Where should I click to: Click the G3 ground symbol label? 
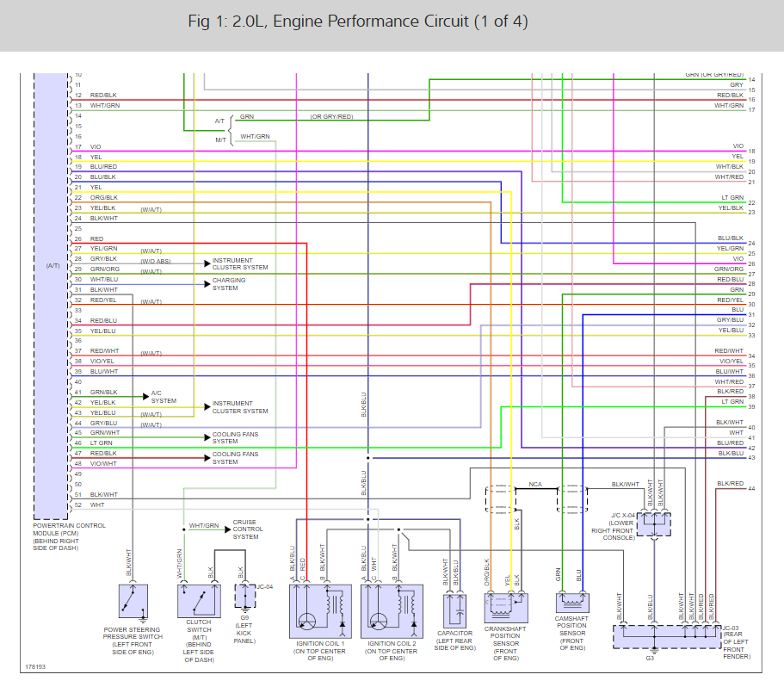[x=650, y=658]
